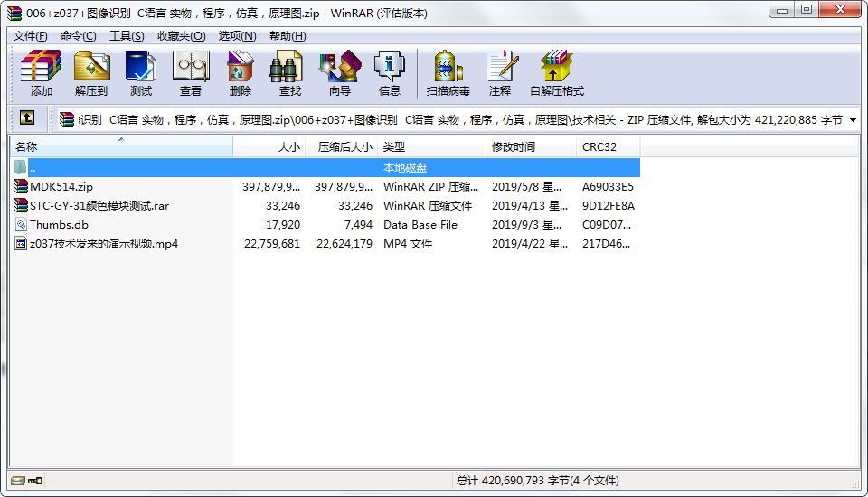Select z037技术发来的演示视频.mp4 file name
This screenshot has width=868, height=497.
[104, 243]
